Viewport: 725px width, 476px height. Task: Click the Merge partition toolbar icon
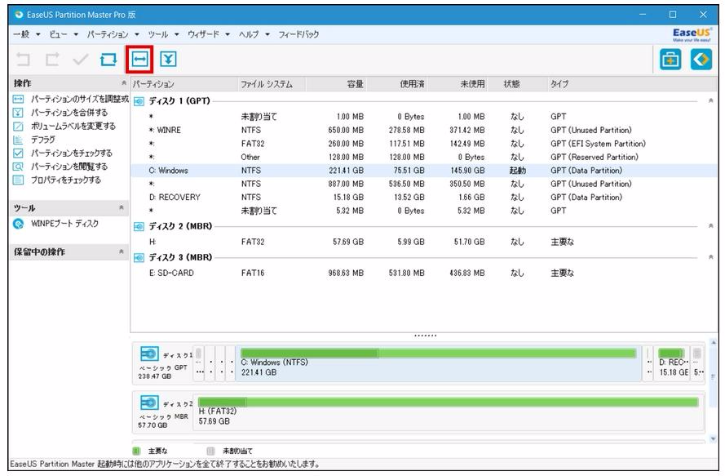point(168,59)
